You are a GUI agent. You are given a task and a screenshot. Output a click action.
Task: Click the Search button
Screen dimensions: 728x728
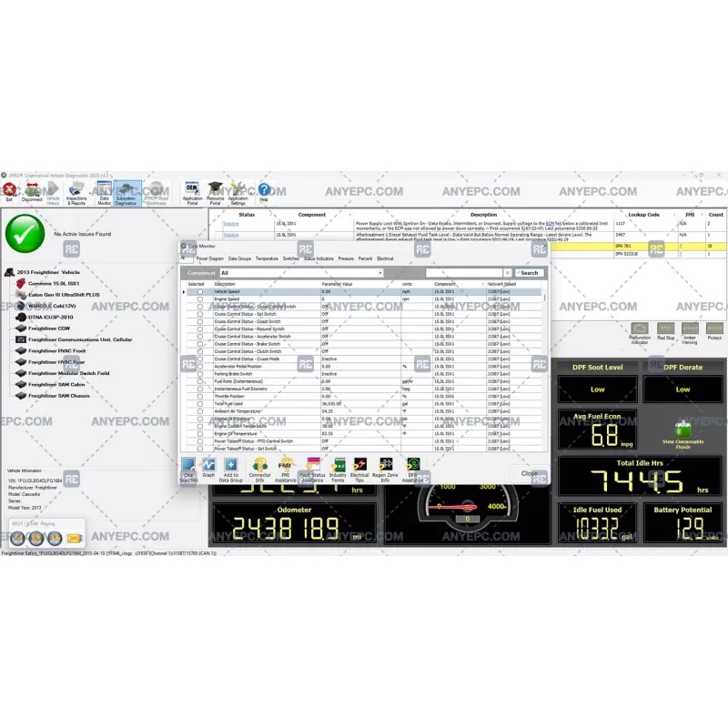528,272
